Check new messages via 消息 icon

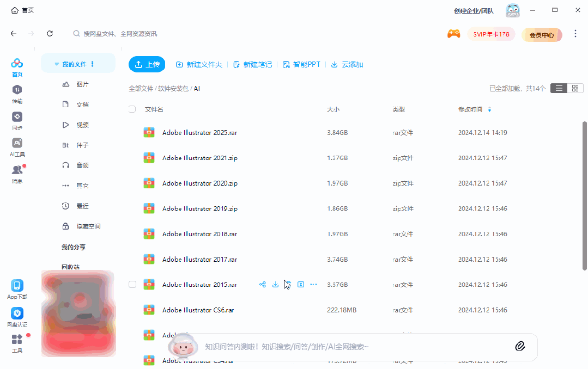pos(17,169)
